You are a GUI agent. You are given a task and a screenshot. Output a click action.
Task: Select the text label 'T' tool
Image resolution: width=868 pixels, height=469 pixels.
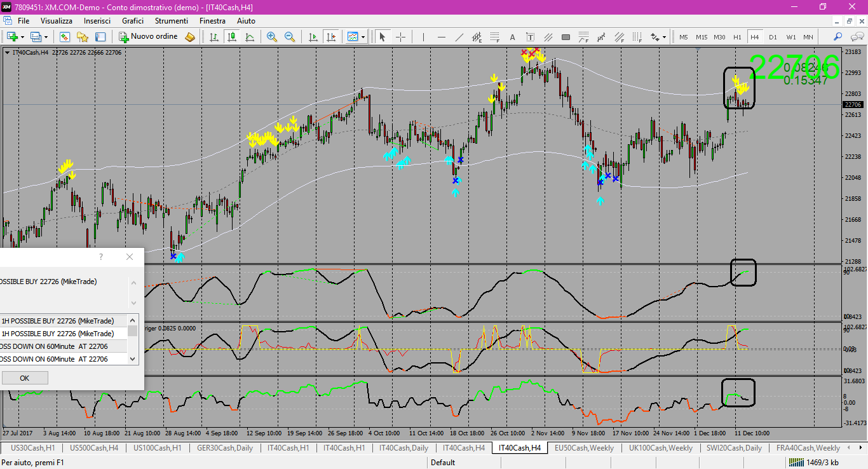[x=530, y=37]
